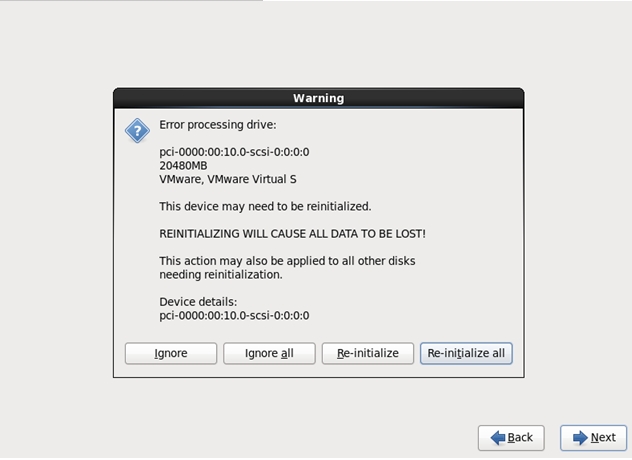This screenshot has width=632, height=460.
Task: Proceed with the Next button
Action: 593,438
